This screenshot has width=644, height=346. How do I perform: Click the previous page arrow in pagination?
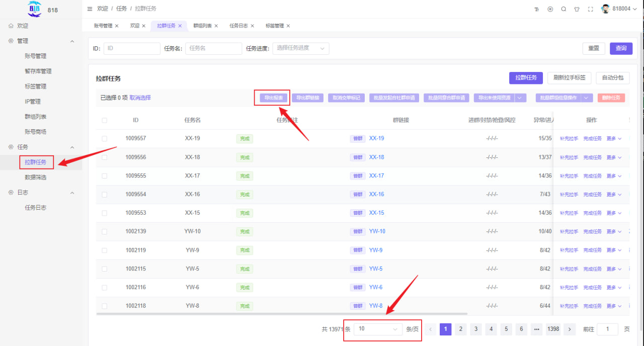click(430, 329)
